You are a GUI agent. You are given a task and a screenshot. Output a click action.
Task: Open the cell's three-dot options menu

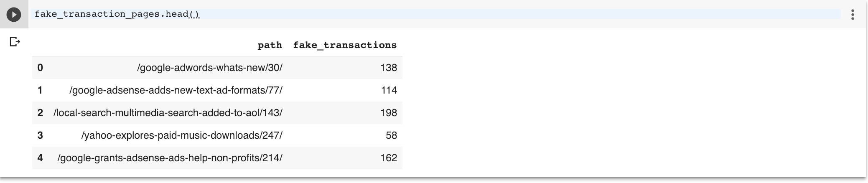coord(852,15)
